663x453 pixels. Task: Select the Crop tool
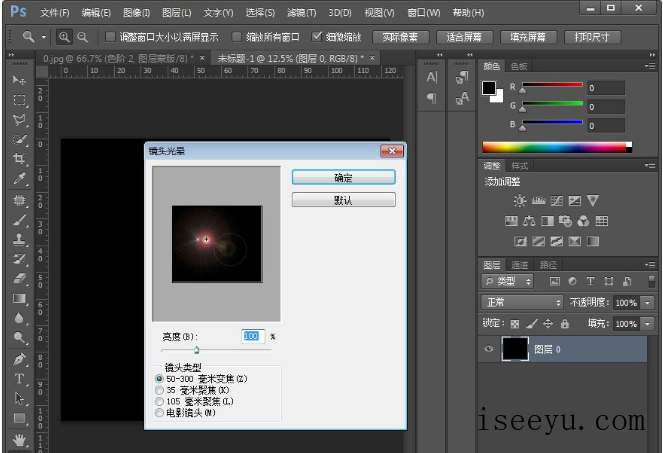pyautogui.click(x=19, y=160)
